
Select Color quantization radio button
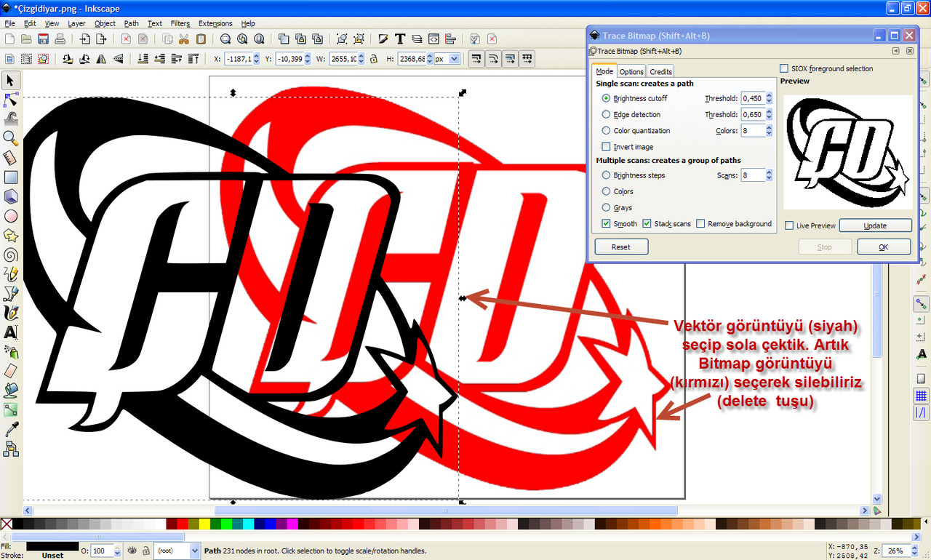(607, 131)
